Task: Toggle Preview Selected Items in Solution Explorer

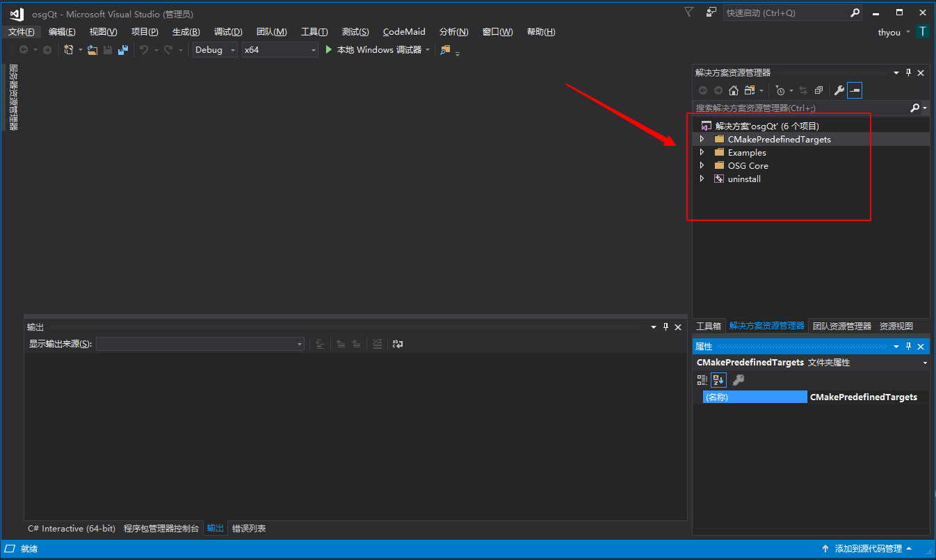Action: pyautogui.click(x=855, y=90)
